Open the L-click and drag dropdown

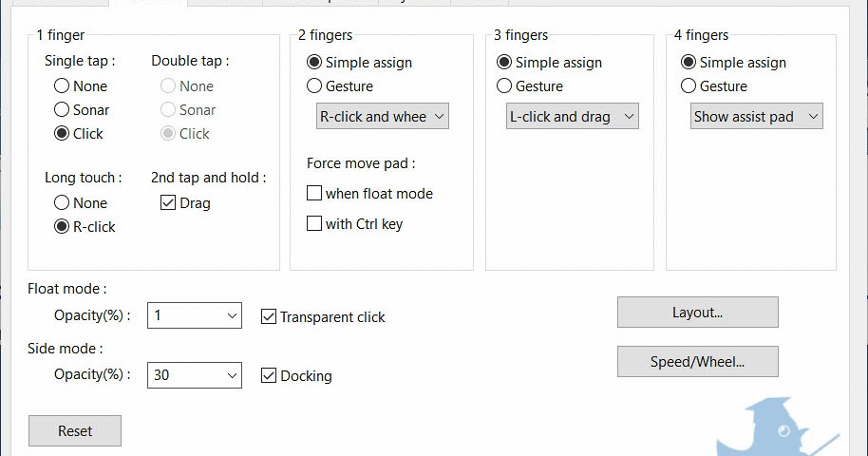[573, 116]
